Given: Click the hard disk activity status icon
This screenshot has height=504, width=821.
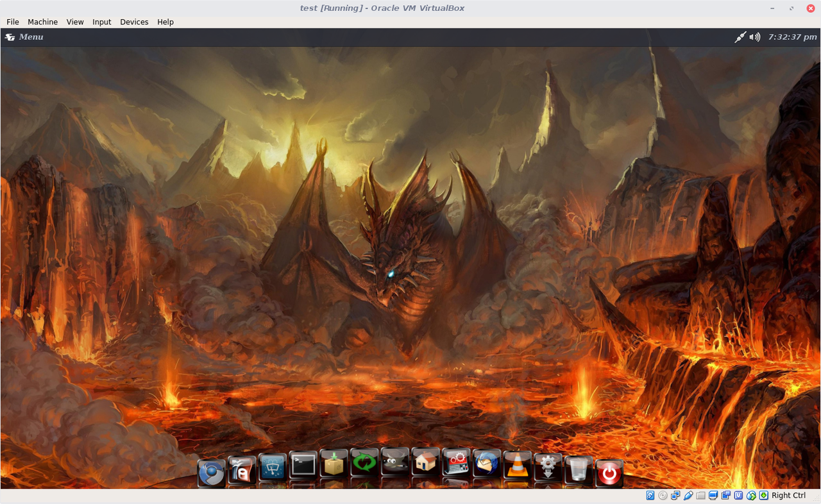Looking at the screenshot, I should pos(650,496).
